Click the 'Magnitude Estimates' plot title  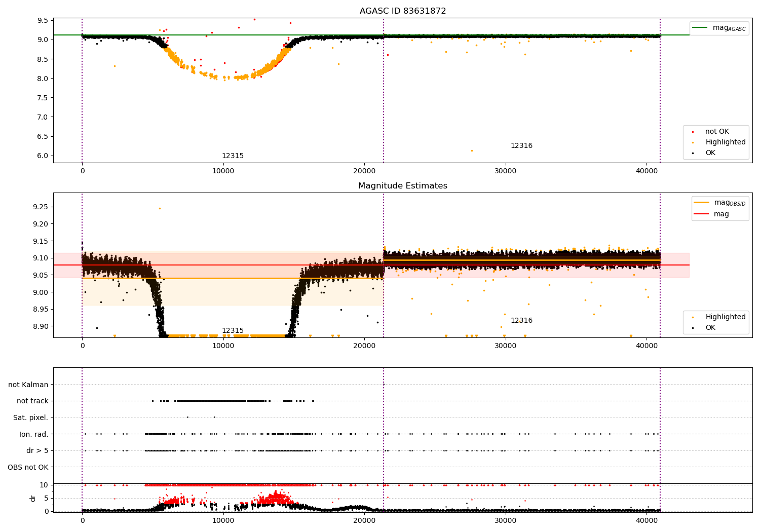pos(403,186)
